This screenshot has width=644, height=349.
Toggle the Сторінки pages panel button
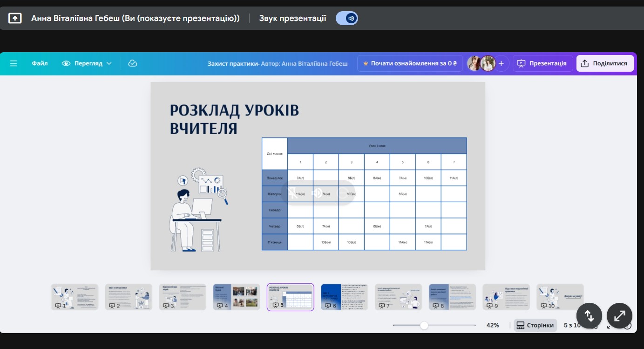536,325
